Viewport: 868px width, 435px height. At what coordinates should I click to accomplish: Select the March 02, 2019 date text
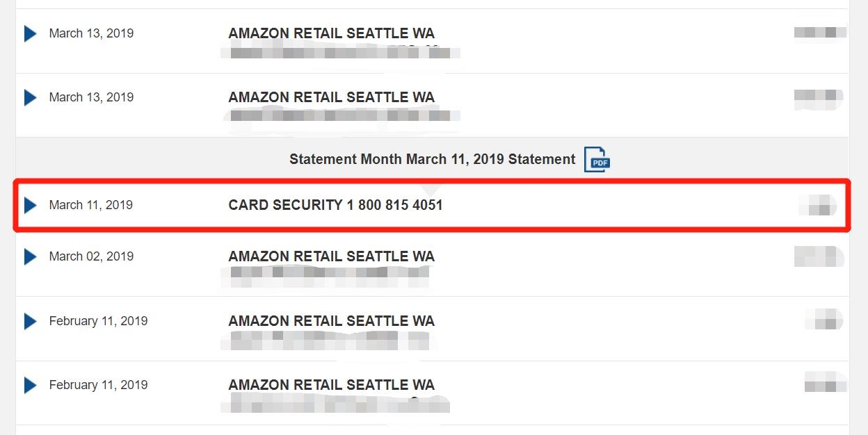[91, 256]
